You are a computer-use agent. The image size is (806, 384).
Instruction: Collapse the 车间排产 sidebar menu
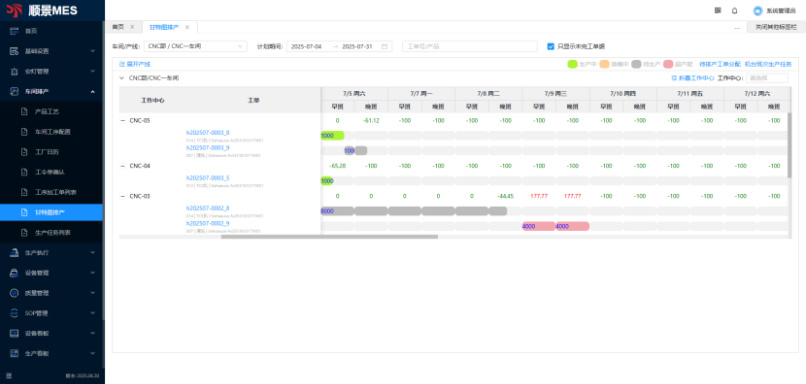(x=51, y=92)
